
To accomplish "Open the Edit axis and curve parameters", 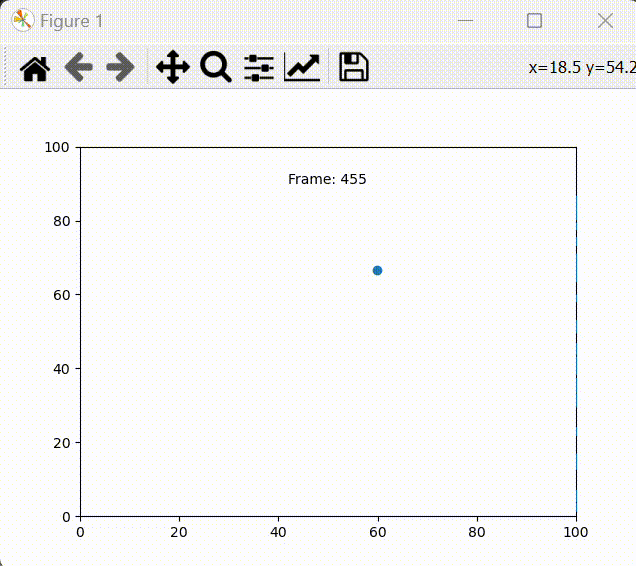I will (x=302, y=68).
